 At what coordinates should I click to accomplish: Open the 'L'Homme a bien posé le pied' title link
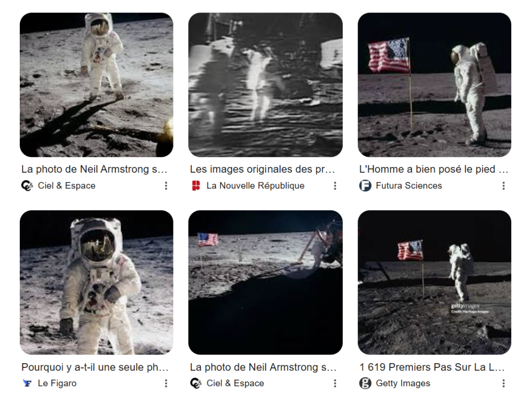coord(434,169)
